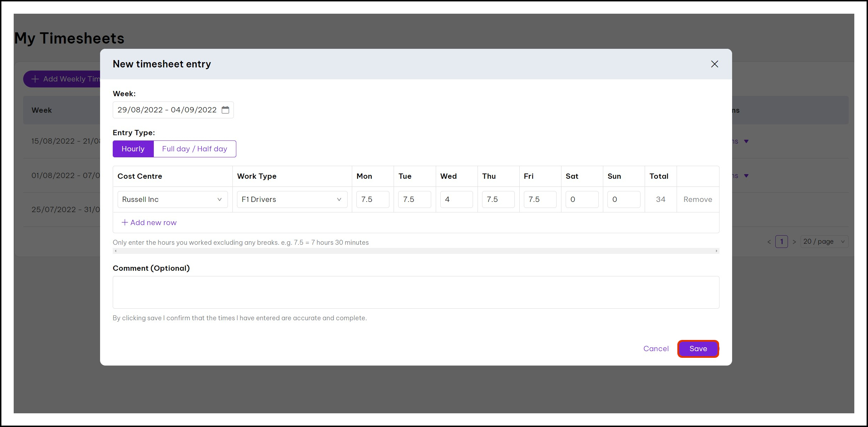Select page 1 in pagination
The width and height of the screenshot is (868, 427).
(x=782, y=242)
